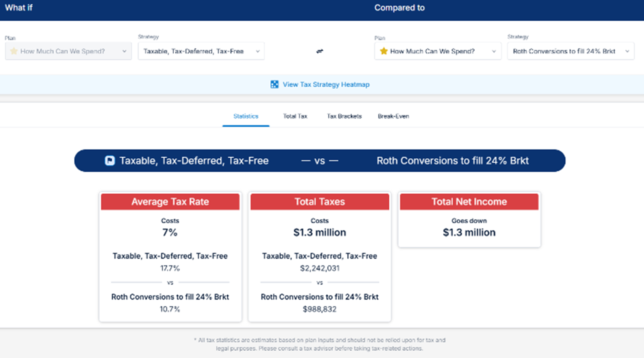
Task: Open the Roth Conversions strategy dropdown
Action: point(570,51)
